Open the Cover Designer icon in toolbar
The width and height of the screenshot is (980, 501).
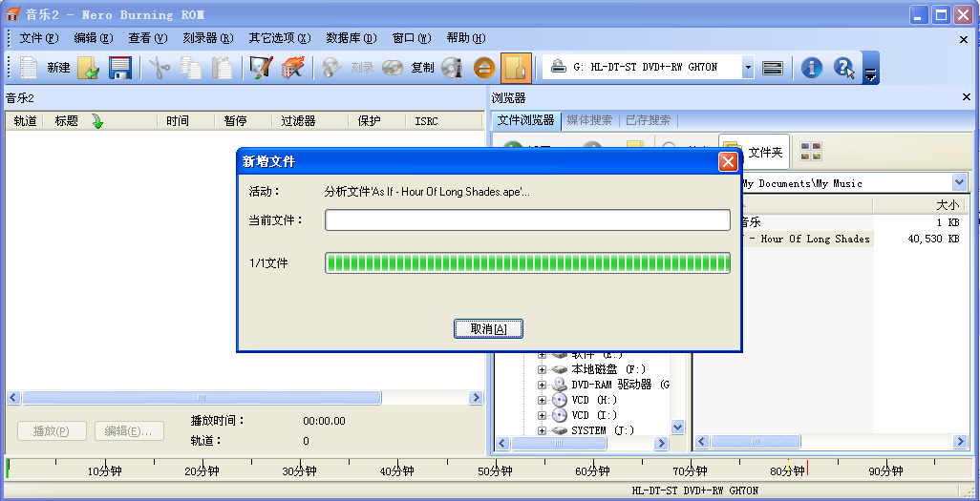click(x=261, y=68)
